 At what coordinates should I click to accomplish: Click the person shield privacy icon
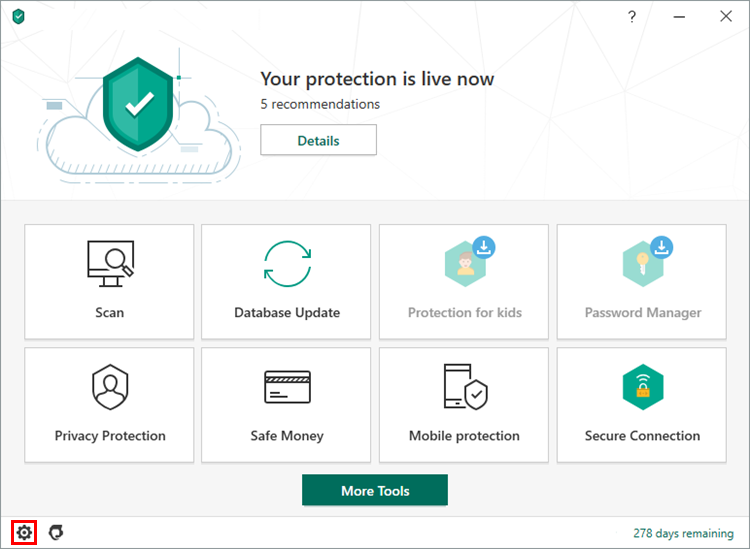click(110, 387)
